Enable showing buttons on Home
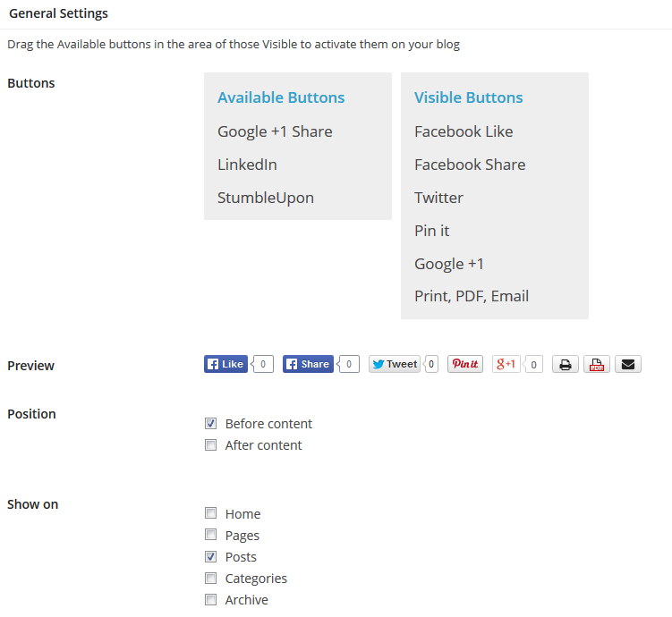 pyautogui.click(x=211, y=513)
